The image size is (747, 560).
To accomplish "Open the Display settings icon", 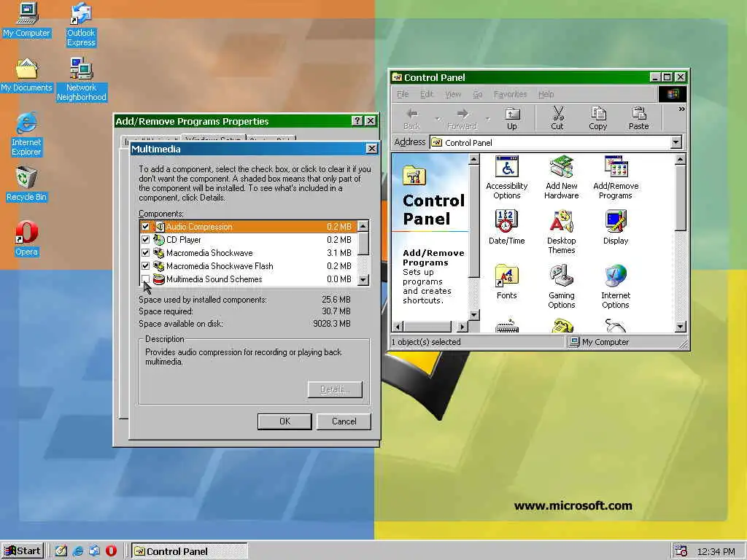I will coord(616,227).
